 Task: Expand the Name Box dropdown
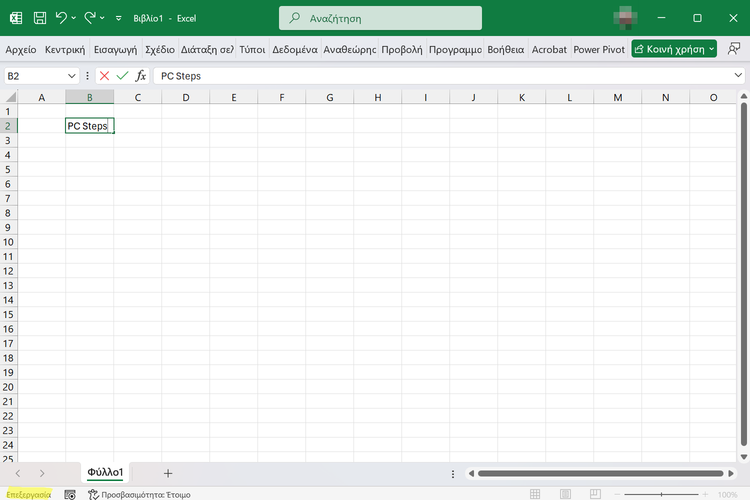click(72, 76)
